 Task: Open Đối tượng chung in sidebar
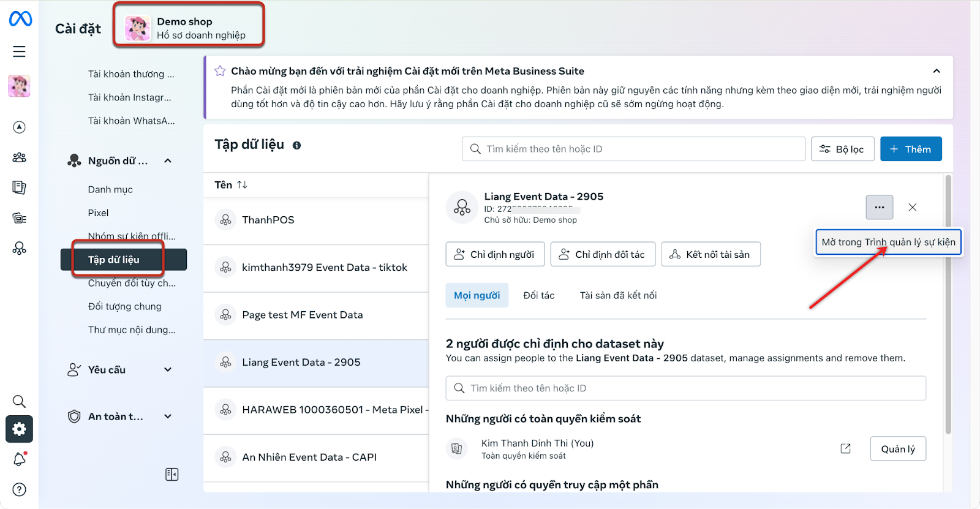pos(125,306)
